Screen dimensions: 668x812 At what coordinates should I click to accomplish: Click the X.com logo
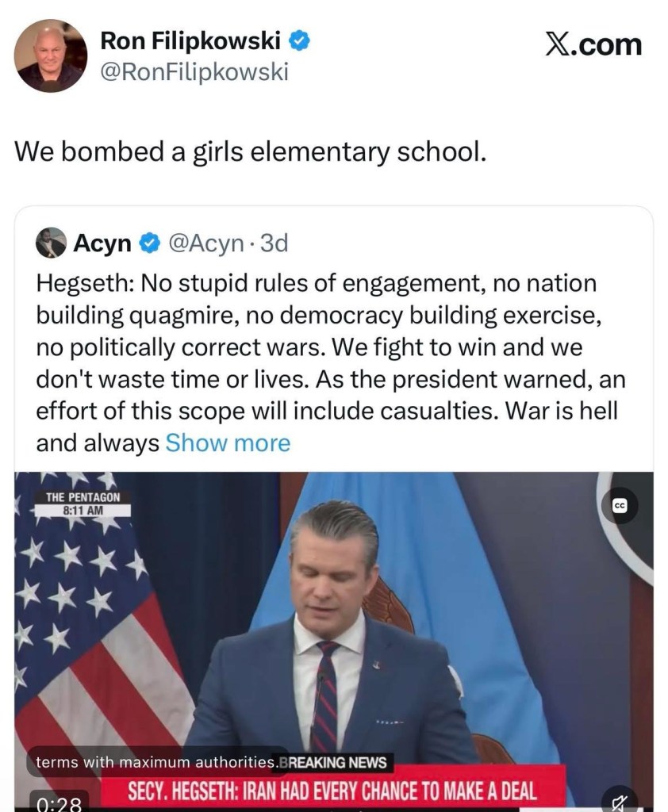(x=593, y=44)
